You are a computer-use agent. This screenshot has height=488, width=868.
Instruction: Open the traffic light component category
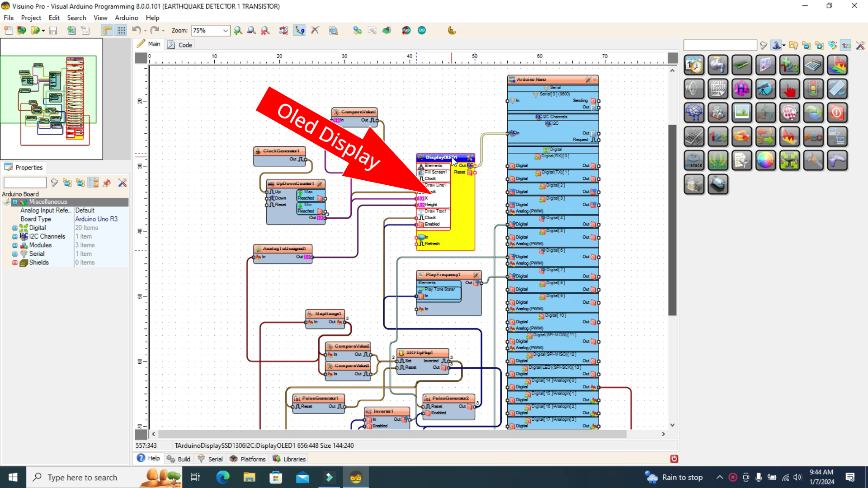813,89
